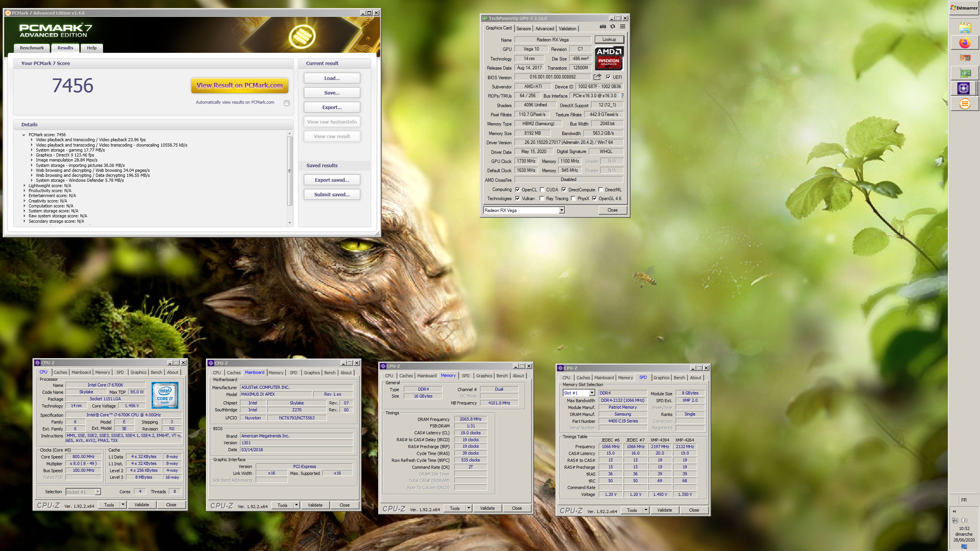Screen dimensions: 980x551
Task: Expand the Lightweight score tree node
Action: point(24,186)
